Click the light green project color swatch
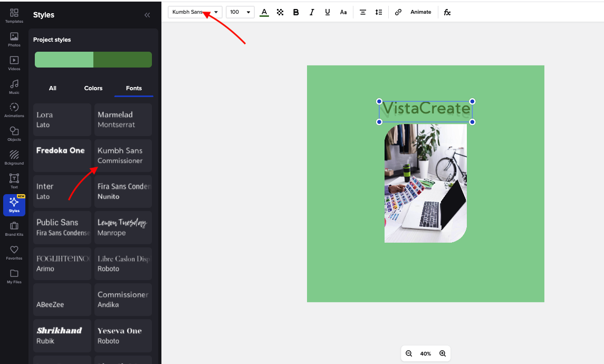 [x=64, y=60]
